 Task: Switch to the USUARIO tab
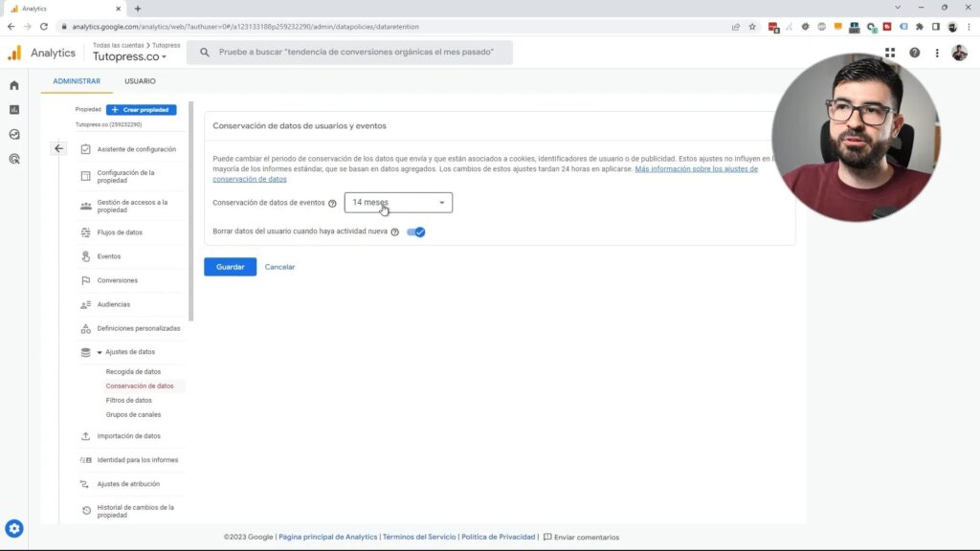click(x=140, y=81)
